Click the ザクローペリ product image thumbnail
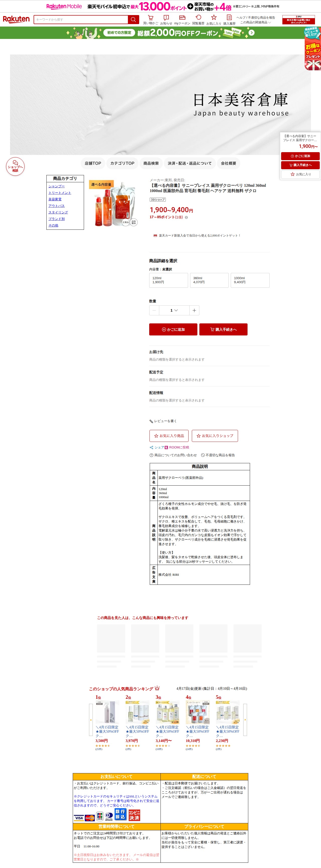 click(113, 203)
